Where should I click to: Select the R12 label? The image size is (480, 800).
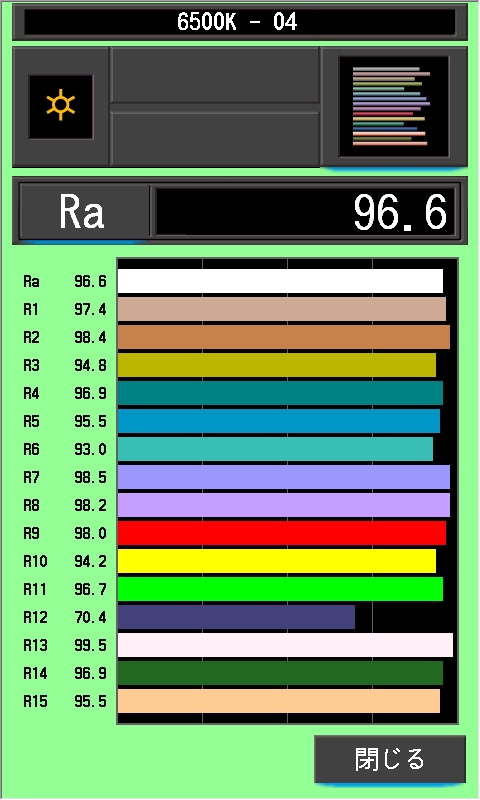click(x=35, y=617)
